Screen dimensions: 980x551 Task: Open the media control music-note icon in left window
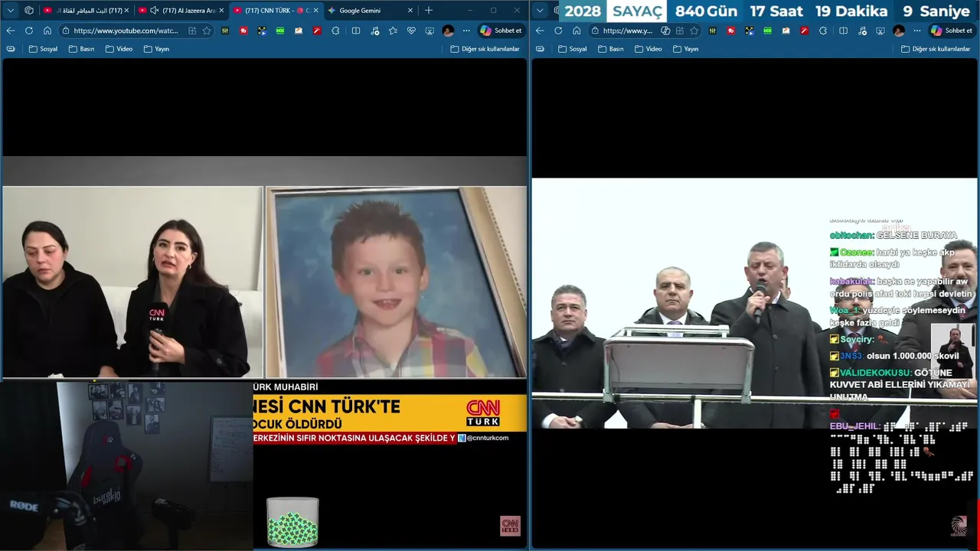(x=374, y=31)
